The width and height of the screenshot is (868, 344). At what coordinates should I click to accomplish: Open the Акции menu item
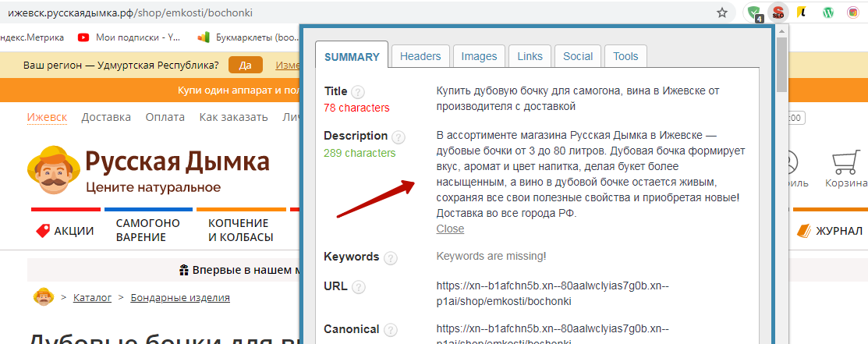click(66, 231)
